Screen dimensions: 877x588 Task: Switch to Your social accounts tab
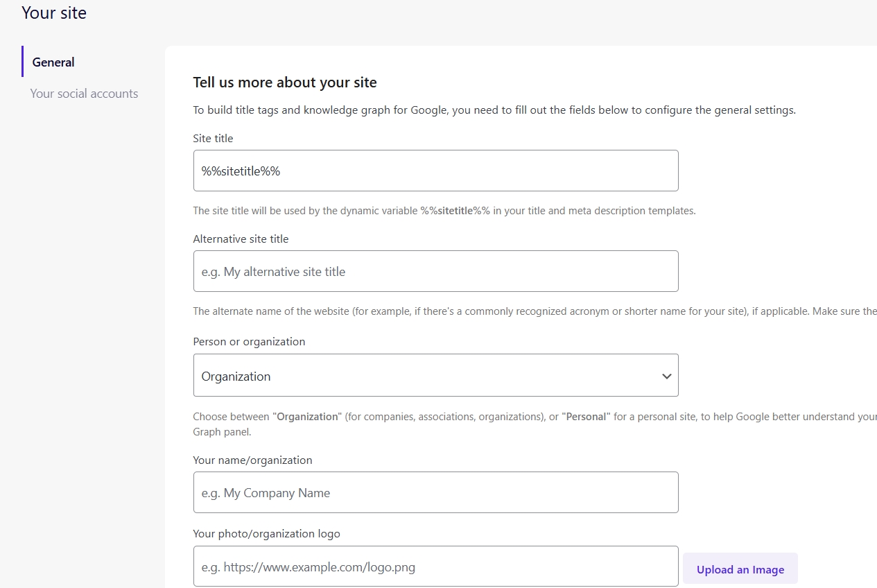point(84,94)
